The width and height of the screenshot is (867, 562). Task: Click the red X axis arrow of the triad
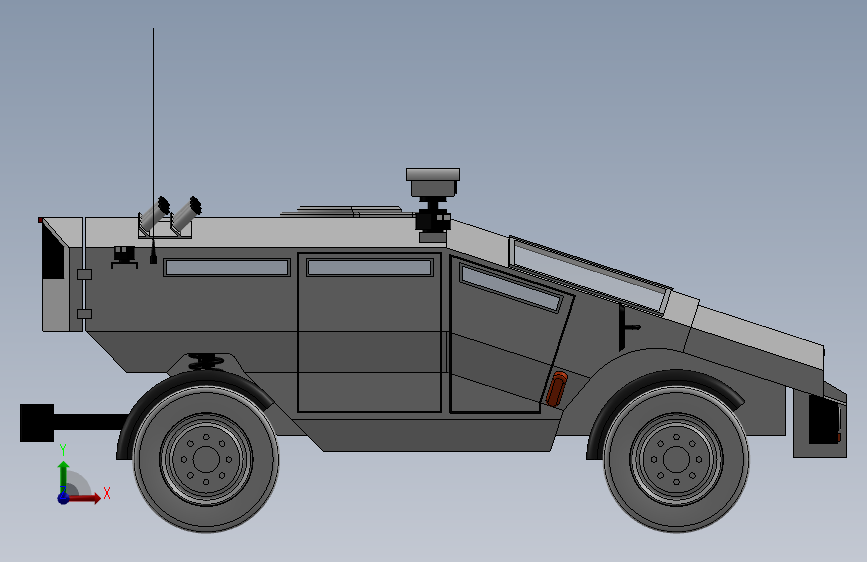tap(86, 498)
